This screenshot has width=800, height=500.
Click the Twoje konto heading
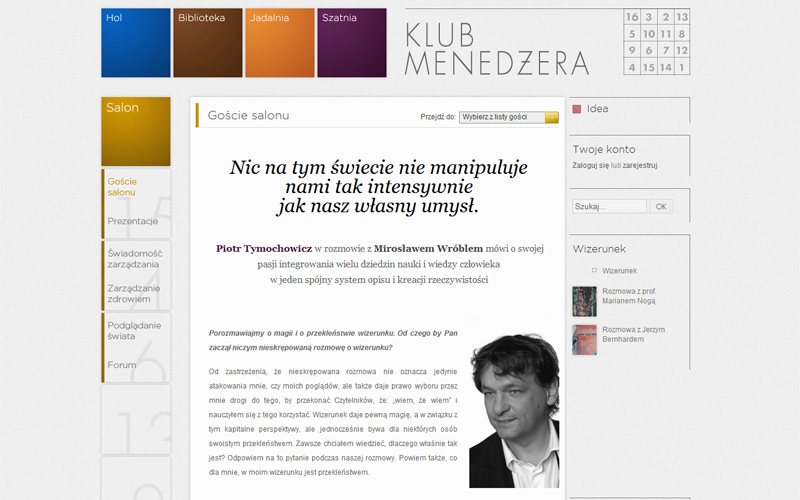point(604,149)
